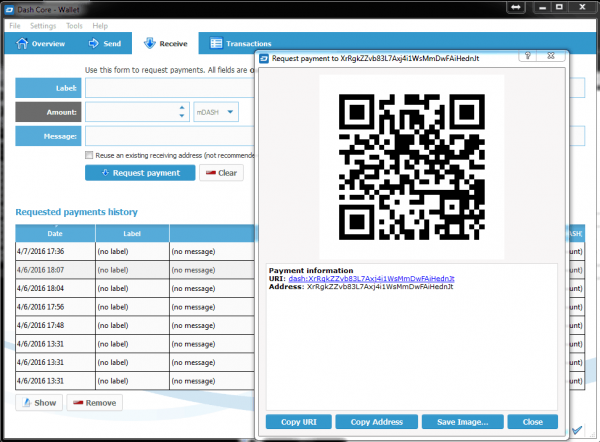Switch to the Receive tab
600x442 pixels.
[165, 43]
